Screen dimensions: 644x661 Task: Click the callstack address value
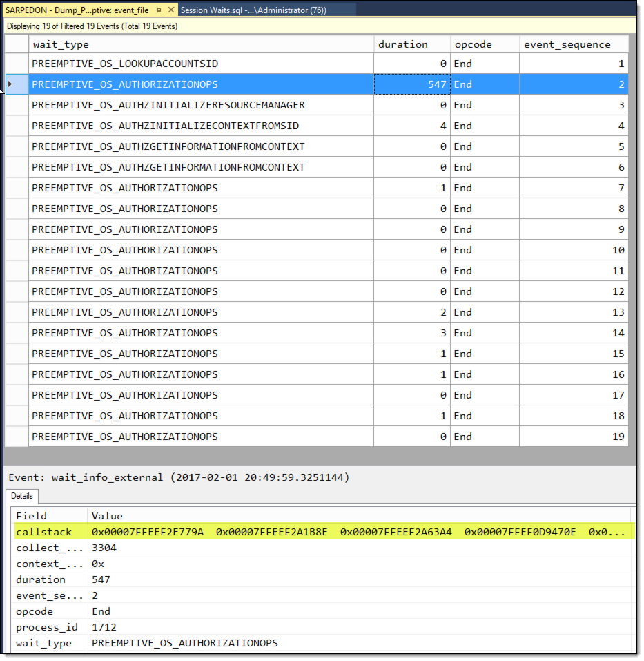click(x=358, y=532)
